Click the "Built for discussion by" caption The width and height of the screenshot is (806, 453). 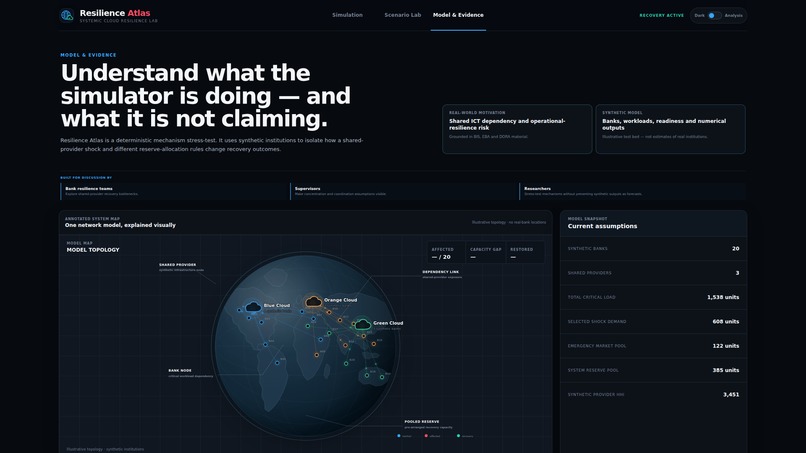point(86,178)
